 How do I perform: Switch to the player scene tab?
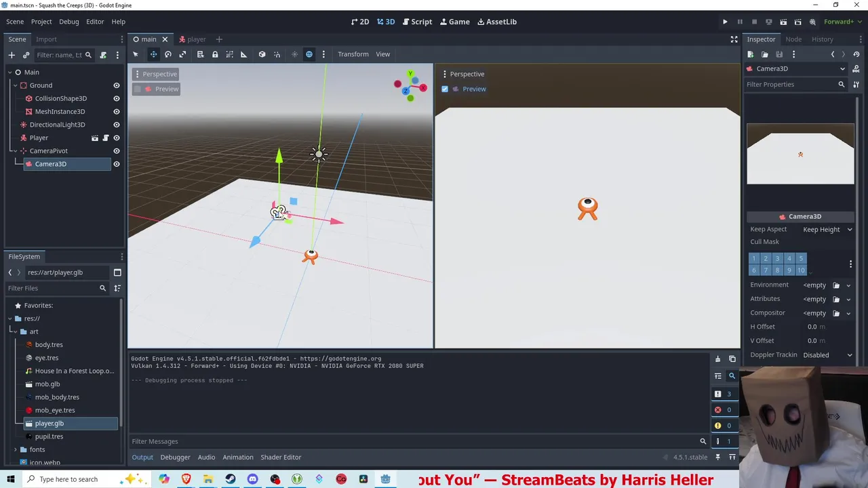[192, 39]
